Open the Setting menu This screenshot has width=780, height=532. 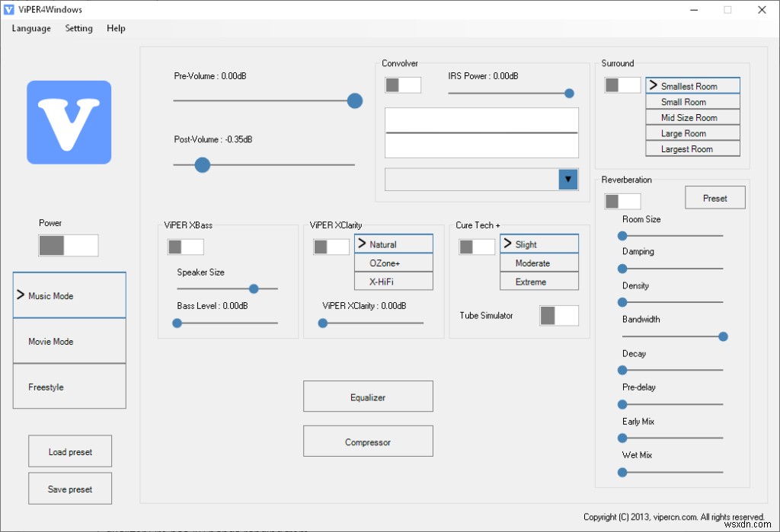(x=78, y=28)
